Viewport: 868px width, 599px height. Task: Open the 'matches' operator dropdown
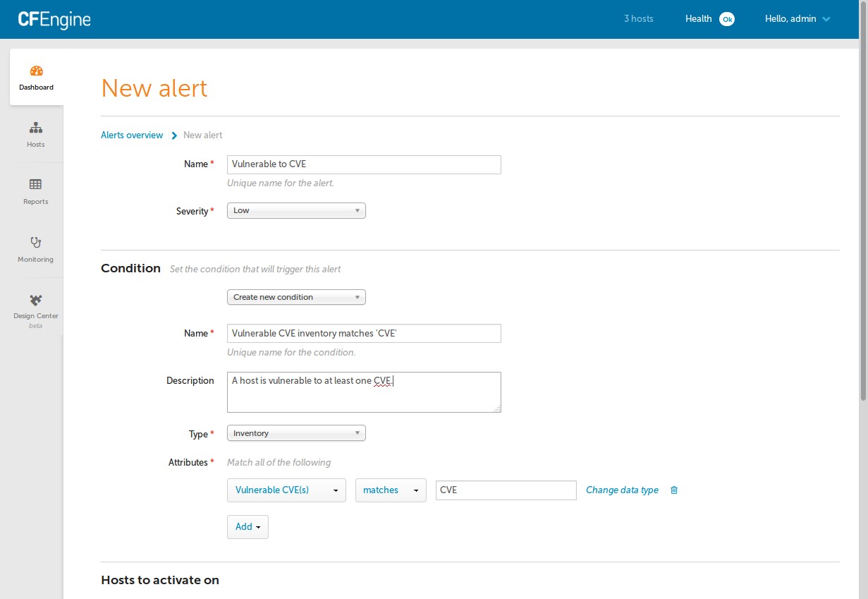pos(390,490)
